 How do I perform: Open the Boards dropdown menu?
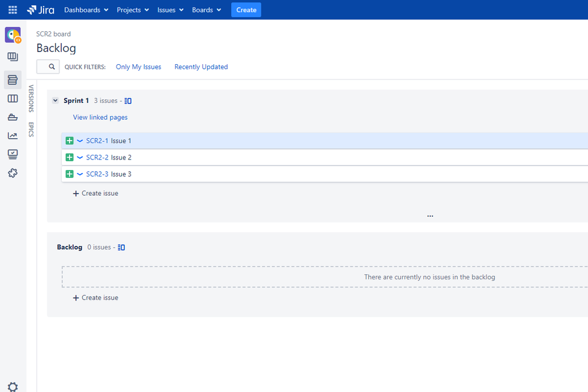tap(206, 10)
